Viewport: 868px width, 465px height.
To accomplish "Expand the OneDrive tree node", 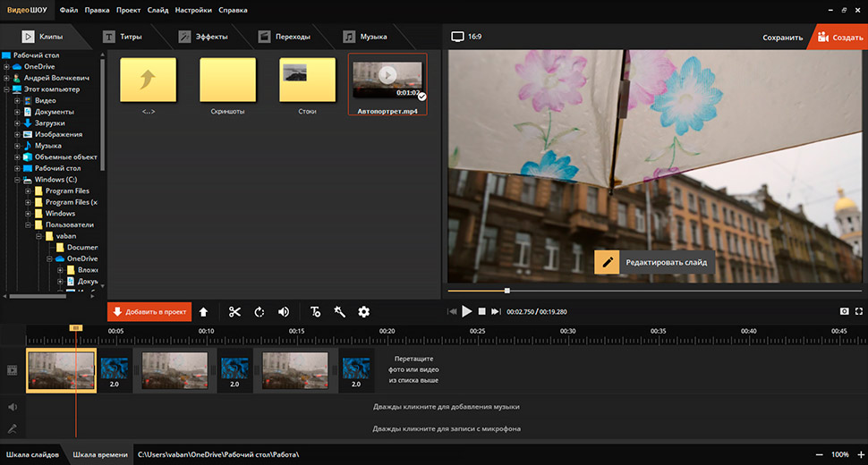I will point(6,66).
